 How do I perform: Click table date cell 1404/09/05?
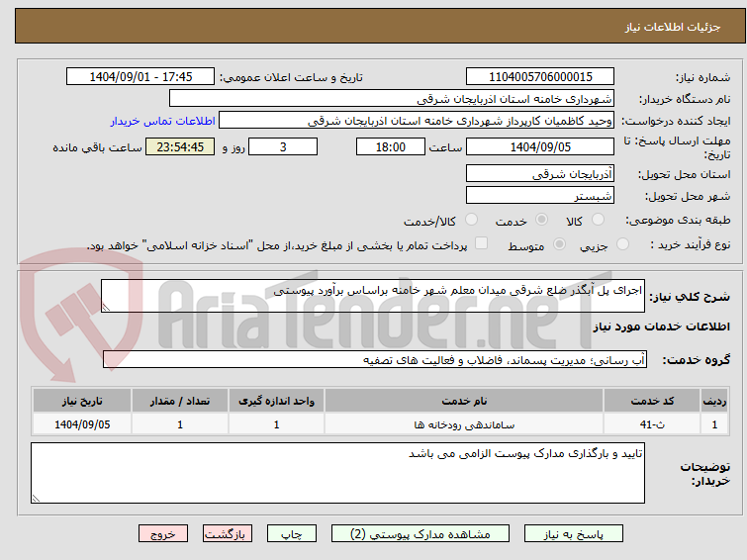point(82,424)
